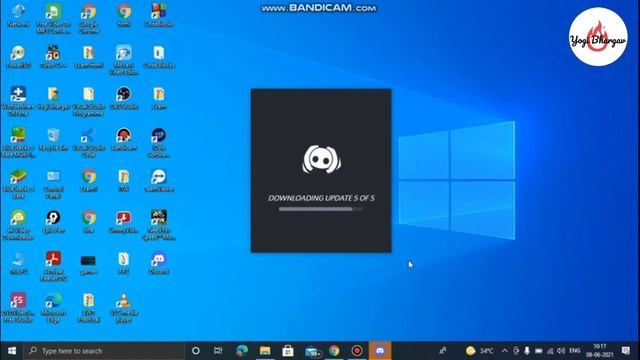Open the Windows Start menu
The height and width of the screenshot is (360, 640).
coord(12,351)
